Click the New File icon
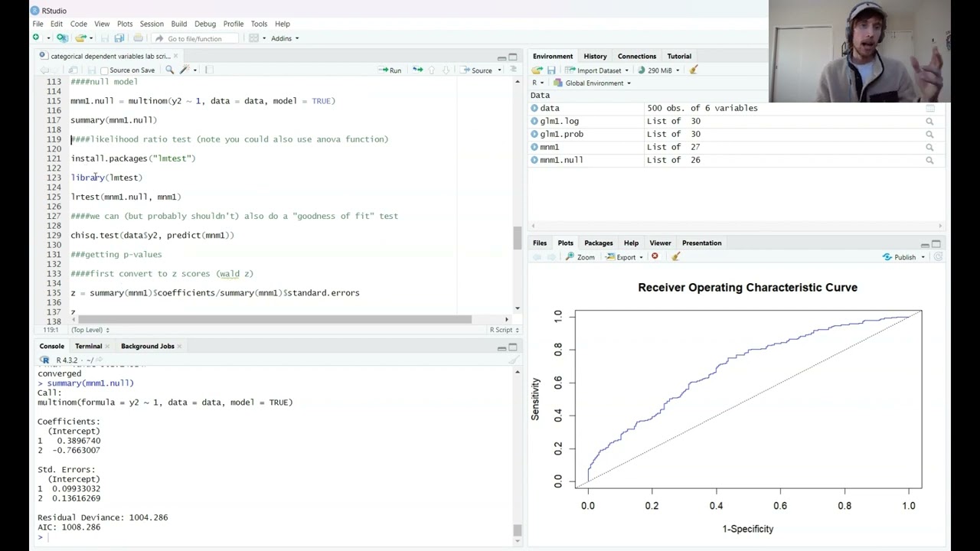Screen dimensions: 980x551 (x=36, y=38)
